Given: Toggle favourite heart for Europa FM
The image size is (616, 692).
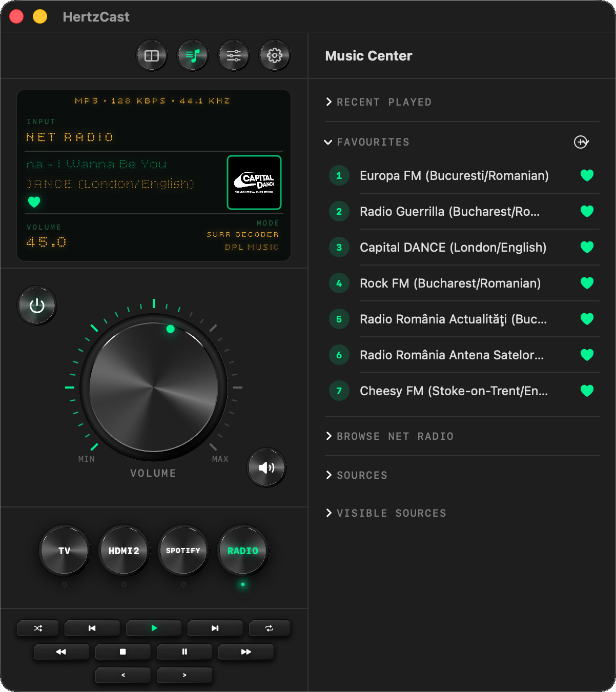Looking at the screenshot, I should 587,175.
